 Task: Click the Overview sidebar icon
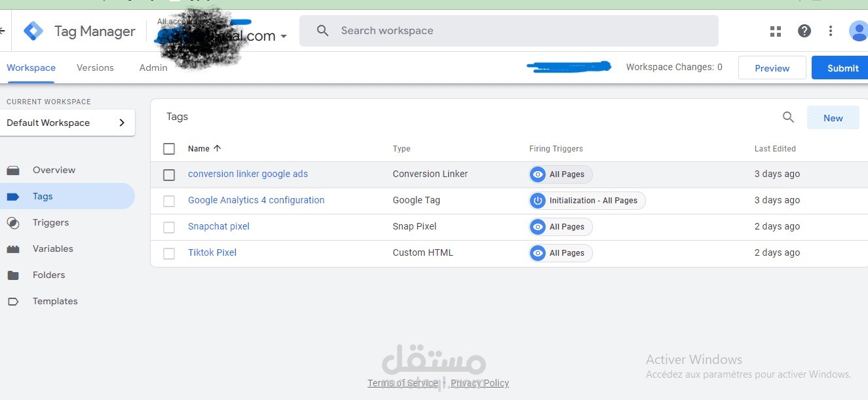coord(13,170)
